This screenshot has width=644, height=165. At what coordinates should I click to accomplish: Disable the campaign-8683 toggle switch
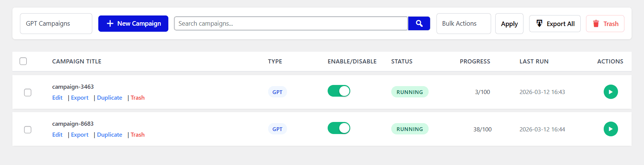click(339, 128)
